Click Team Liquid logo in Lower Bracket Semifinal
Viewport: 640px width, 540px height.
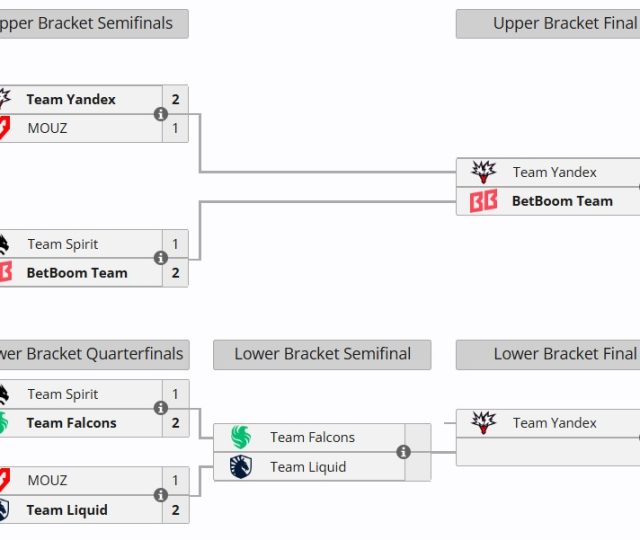[241, 466]
